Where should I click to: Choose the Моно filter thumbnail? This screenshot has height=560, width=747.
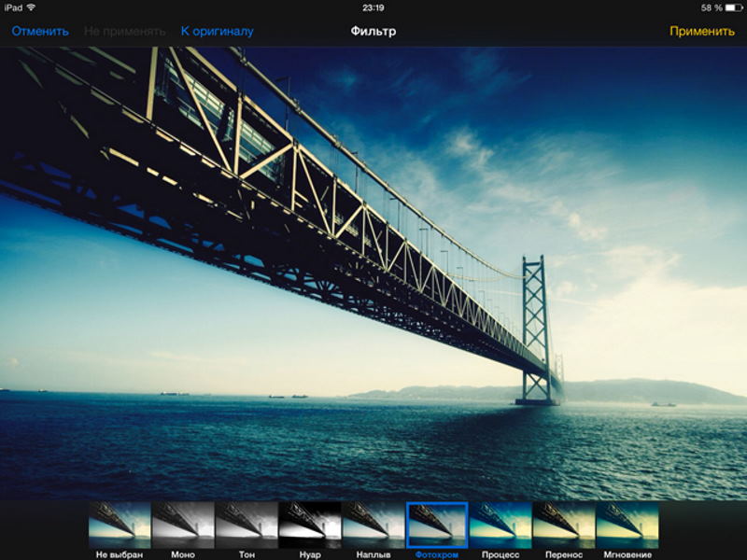coord(183,525)
